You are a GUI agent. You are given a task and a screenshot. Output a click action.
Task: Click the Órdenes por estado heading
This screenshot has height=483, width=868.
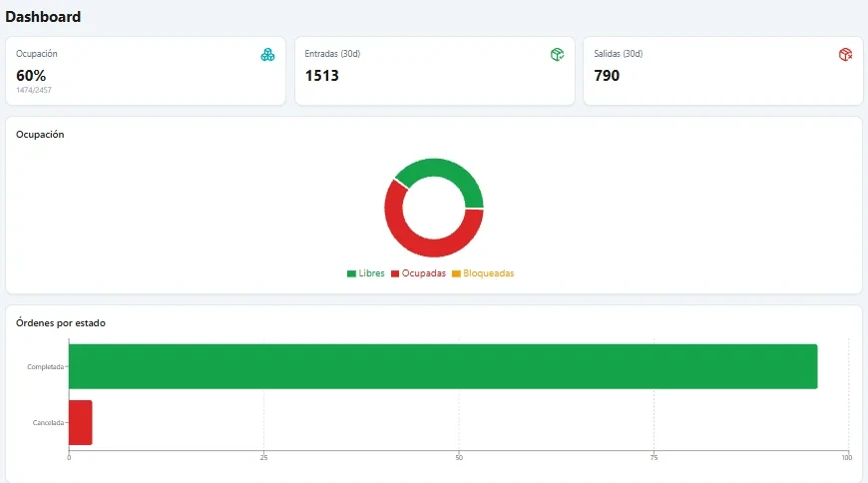click(60, 323)
